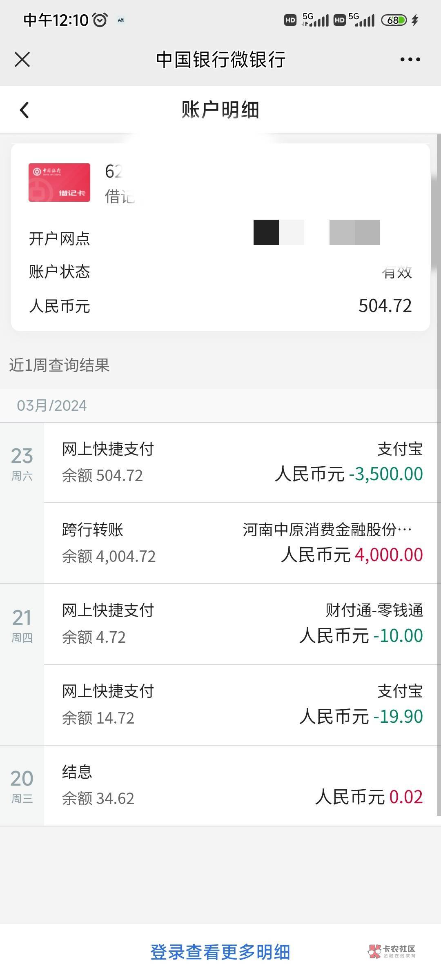Tap the charging lightning bolt icon

[x=415, y=20]
